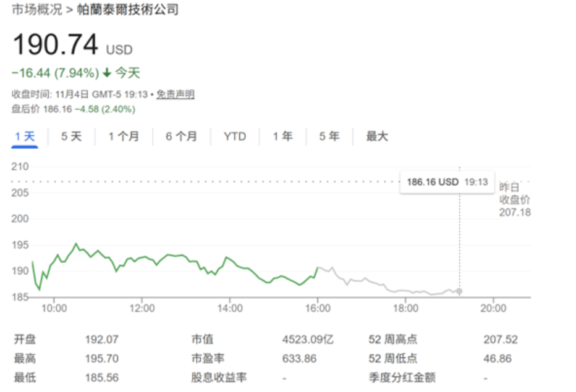Switch to the 1 个月 tab

pos(124,136)
